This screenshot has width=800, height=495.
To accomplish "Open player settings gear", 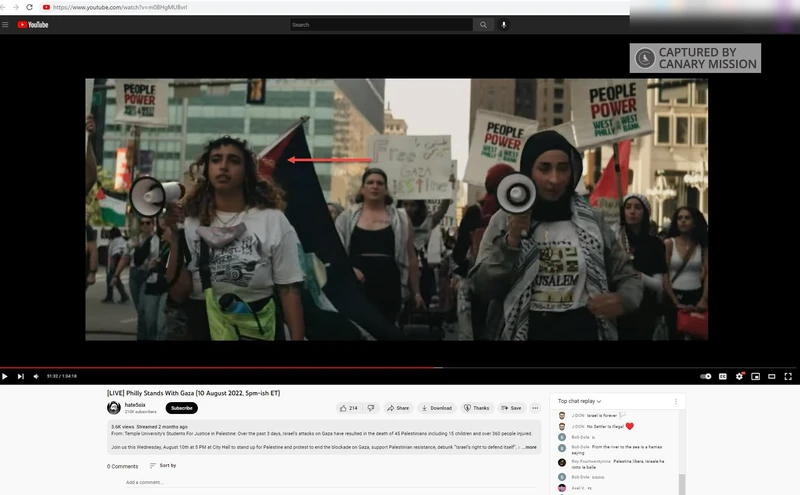I will (739, 376).
